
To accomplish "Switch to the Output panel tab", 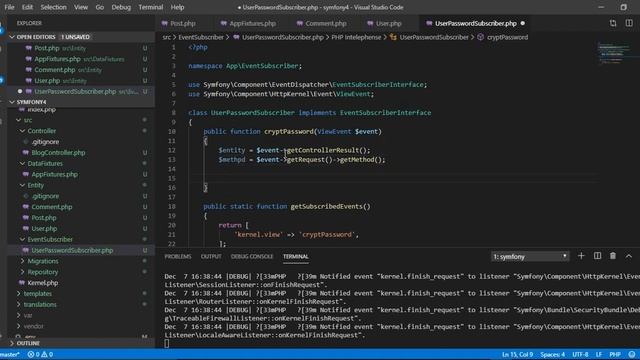I will click(x=211, y=256).
